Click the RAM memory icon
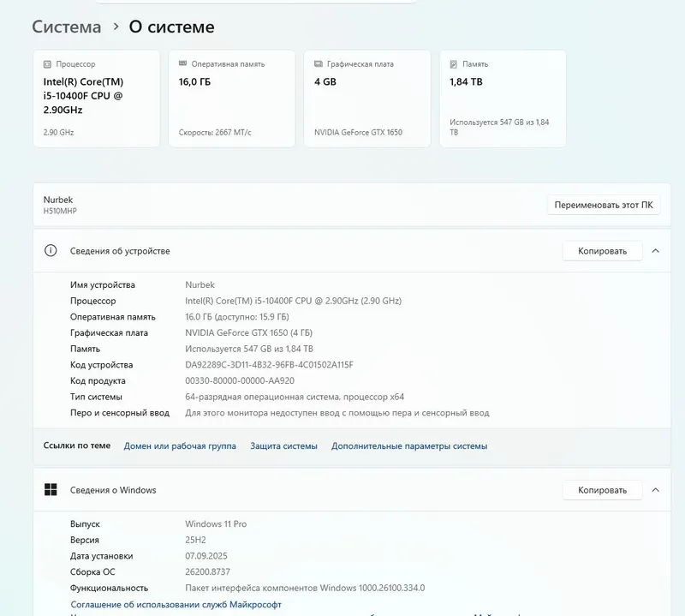Image resolution: width=685 pixels, height=616 pixels. [x=182, y=64]
